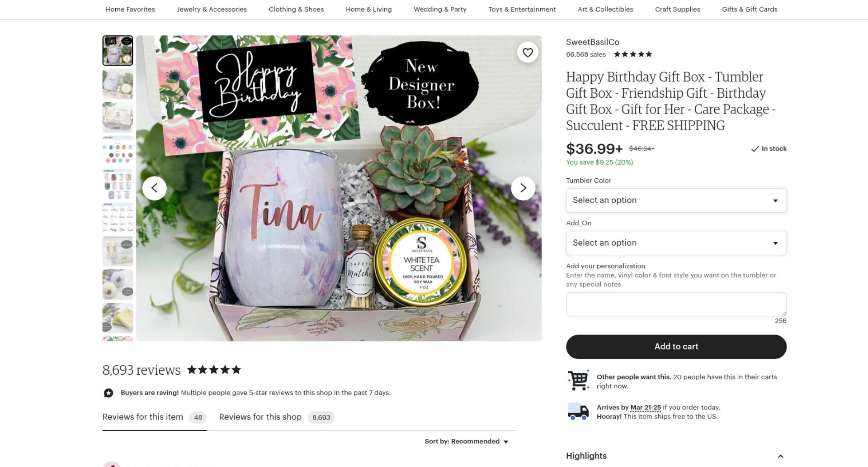Screen dimensions: 868x467
Task: Go to the previous product image arrow
Action: (155, 188)
